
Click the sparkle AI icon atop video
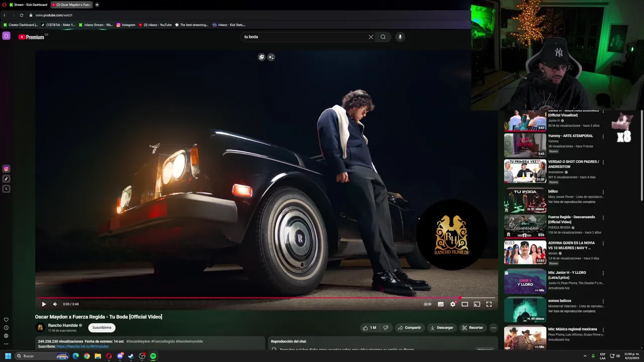click(271, 57)
